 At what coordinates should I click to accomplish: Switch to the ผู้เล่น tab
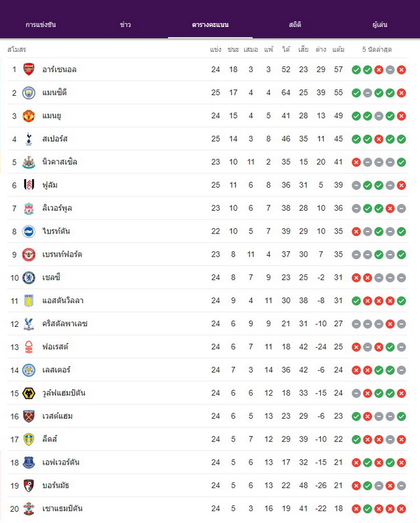(x=379, y=25)
